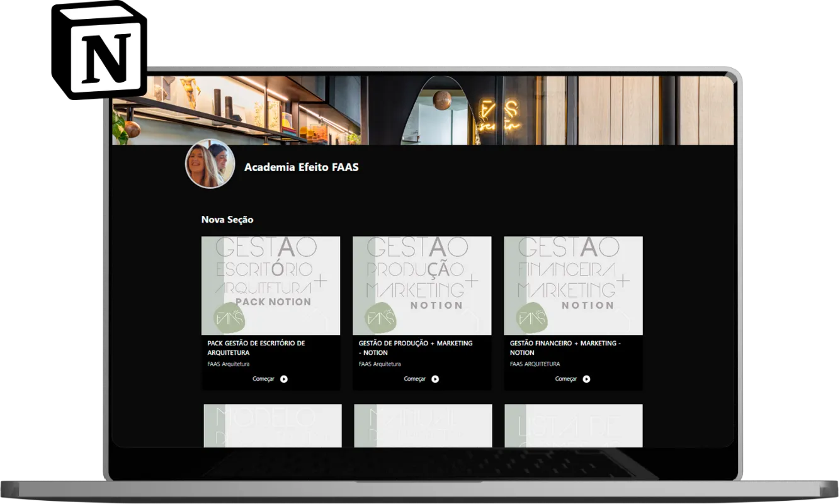840x504 pixels.
Task: Click the cover banner with neon sign
Action: click(491, 110)
